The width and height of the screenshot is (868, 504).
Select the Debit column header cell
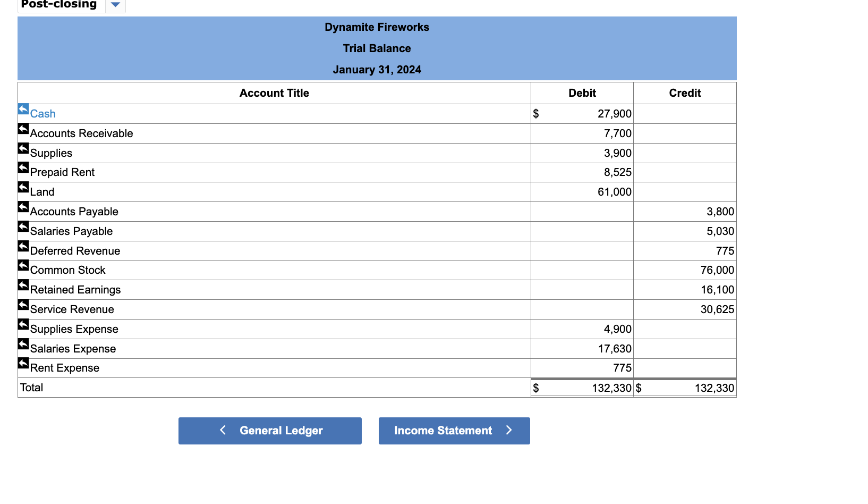(582, 93)
